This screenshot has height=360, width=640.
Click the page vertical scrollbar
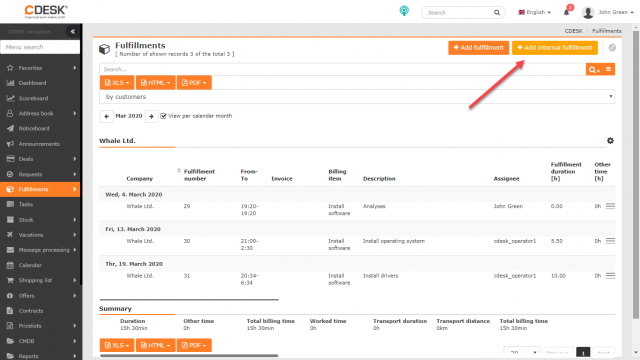click(x=636, y=175)
